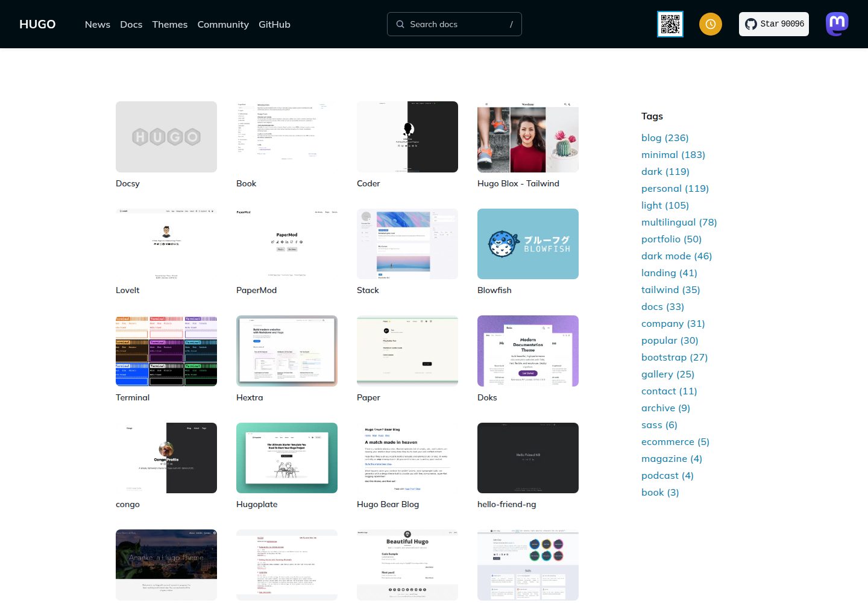The image size is (868, 603).
Task: Filter by dark mode (46) tag
Action: (677, 256)
